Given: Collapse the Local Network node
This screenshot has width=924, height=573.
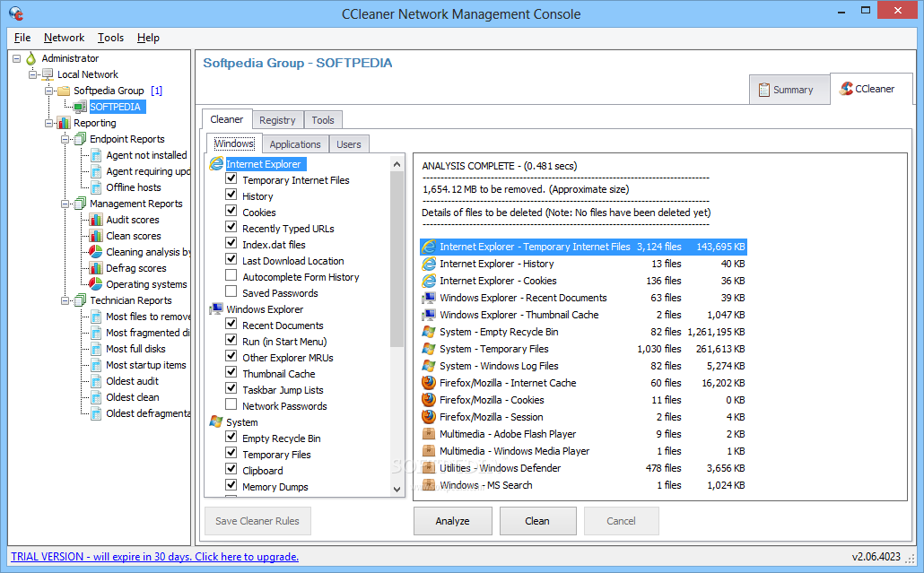Looking at the screenshot, I should tap(33, 74).
